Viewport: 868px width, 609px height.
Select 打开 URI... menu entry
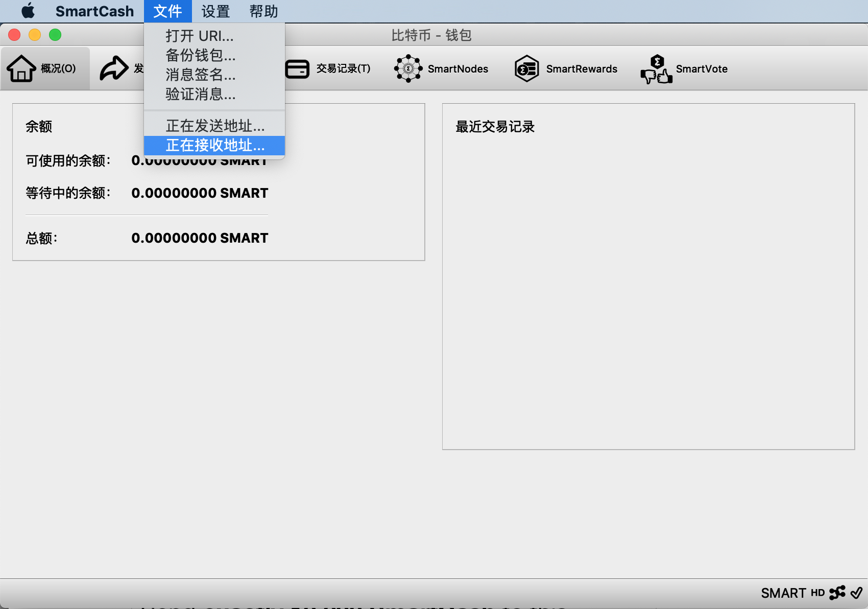coord(200,36)
